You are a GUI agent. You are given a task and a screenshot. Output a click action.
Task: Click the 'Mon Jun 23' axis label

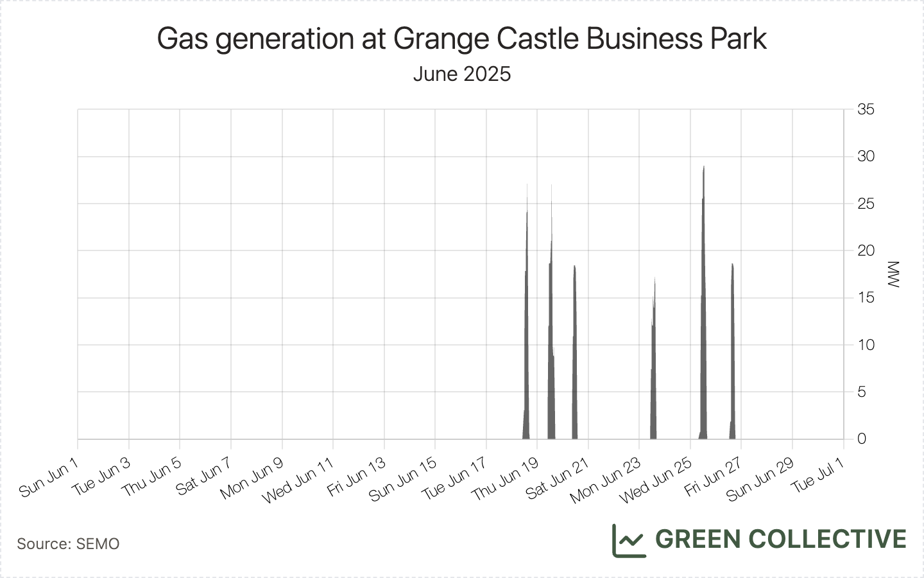(605, 480)
